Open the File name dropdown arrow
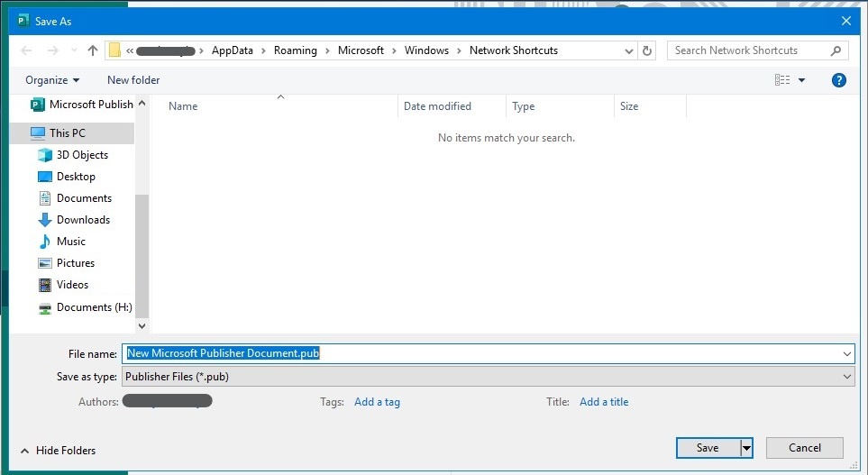This screenshot has width=868, height=475. click(847, 353)
